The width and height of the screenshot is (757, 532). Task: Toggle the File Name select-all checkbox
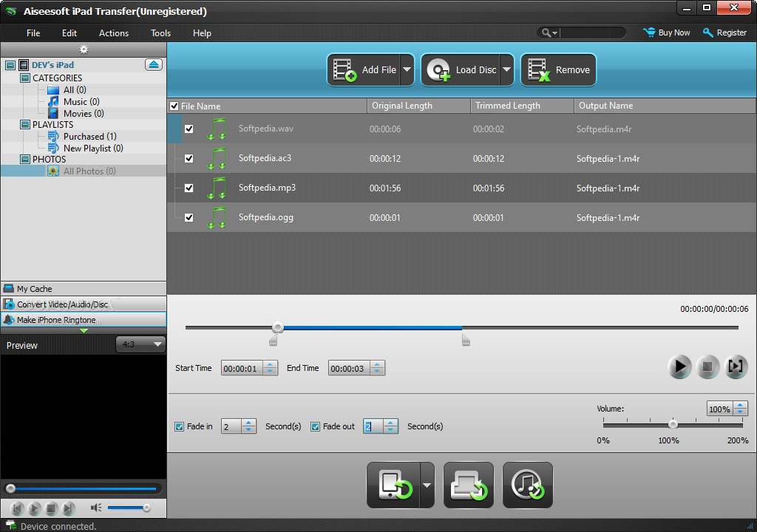[x=174, y=106]
